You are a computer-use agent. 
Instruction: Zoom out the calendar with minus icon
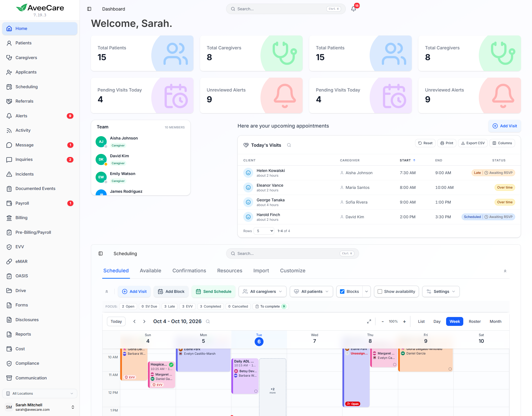[x=383, y=321]
